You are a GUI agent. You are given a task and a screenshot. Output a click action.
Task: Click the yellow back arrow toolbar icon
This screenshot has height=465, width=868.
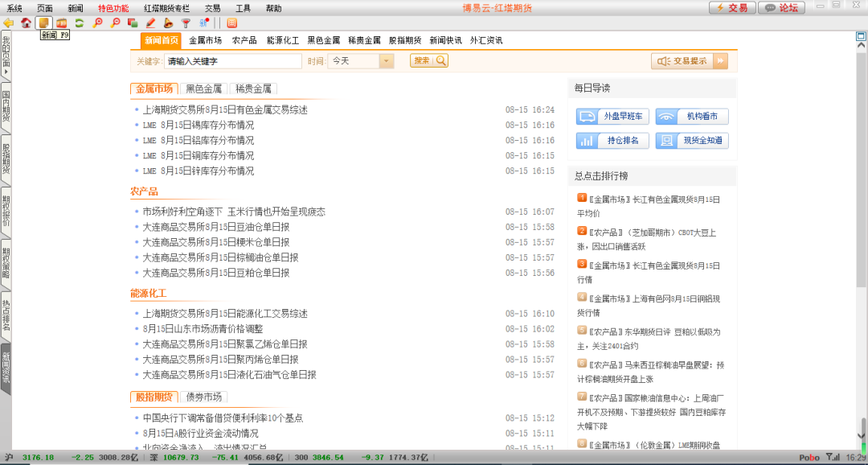point(8,23)
